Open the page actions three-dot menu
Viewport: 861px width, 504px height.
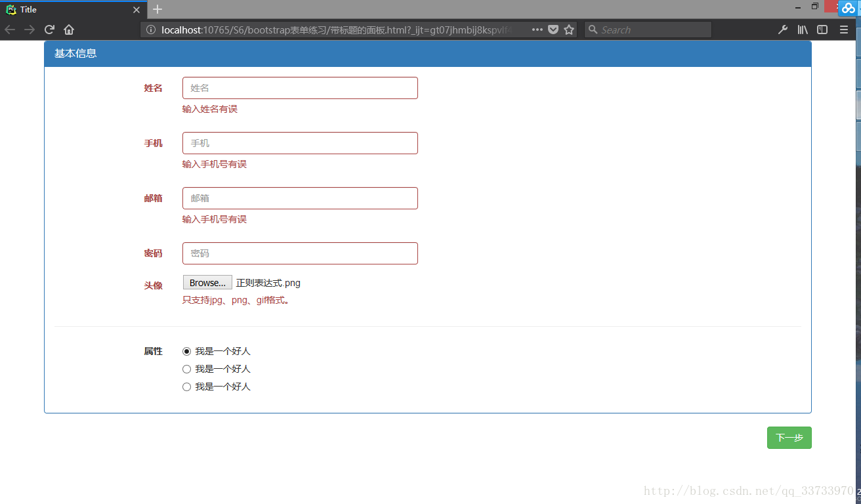tap(537, 30)
